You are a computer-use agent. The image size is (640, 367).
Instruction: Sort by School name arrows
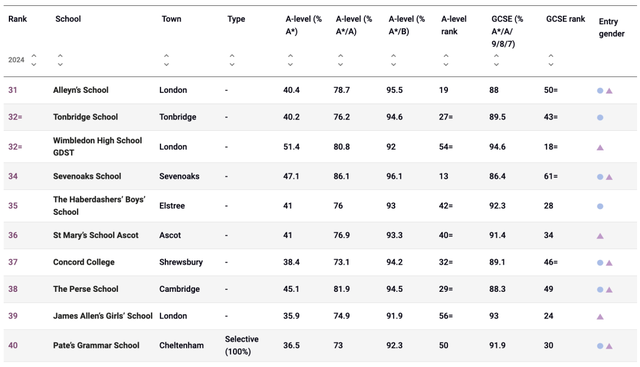point(60,60)
